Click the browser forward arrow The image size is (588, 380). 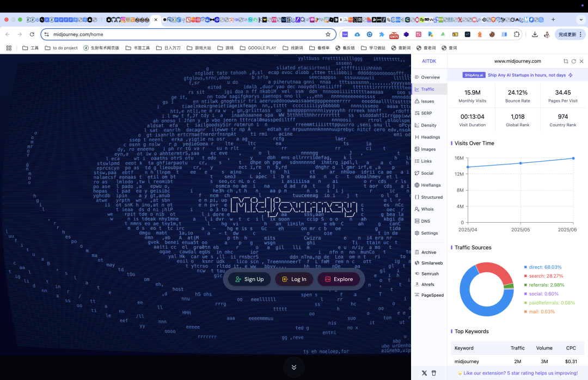coord(20,34)
